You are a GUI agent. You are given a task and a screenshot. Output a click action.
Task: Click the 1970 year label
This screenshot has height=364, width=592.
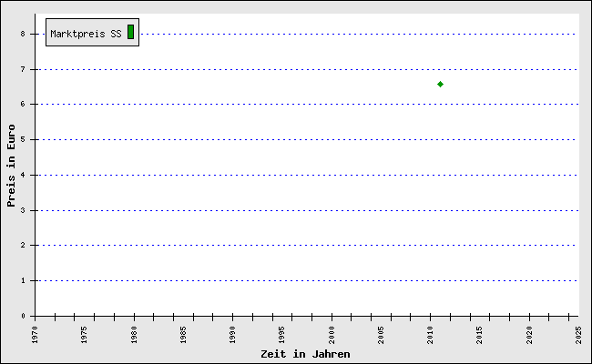[x=35, y=335]
